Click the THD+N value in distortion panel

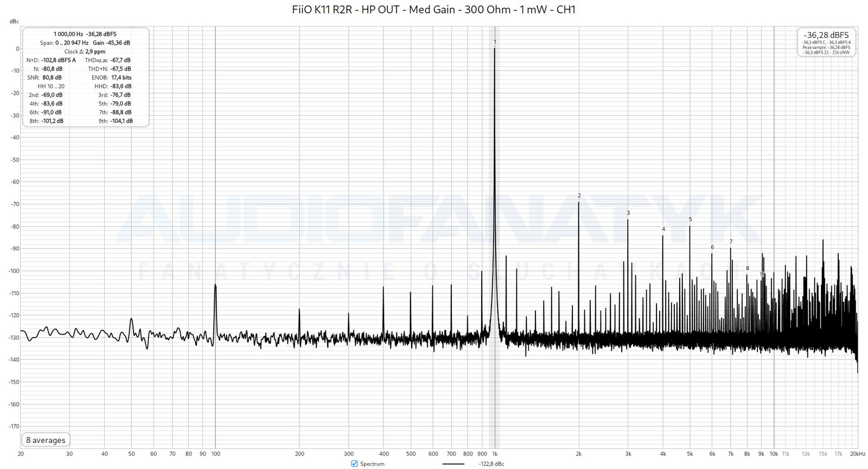120,69
